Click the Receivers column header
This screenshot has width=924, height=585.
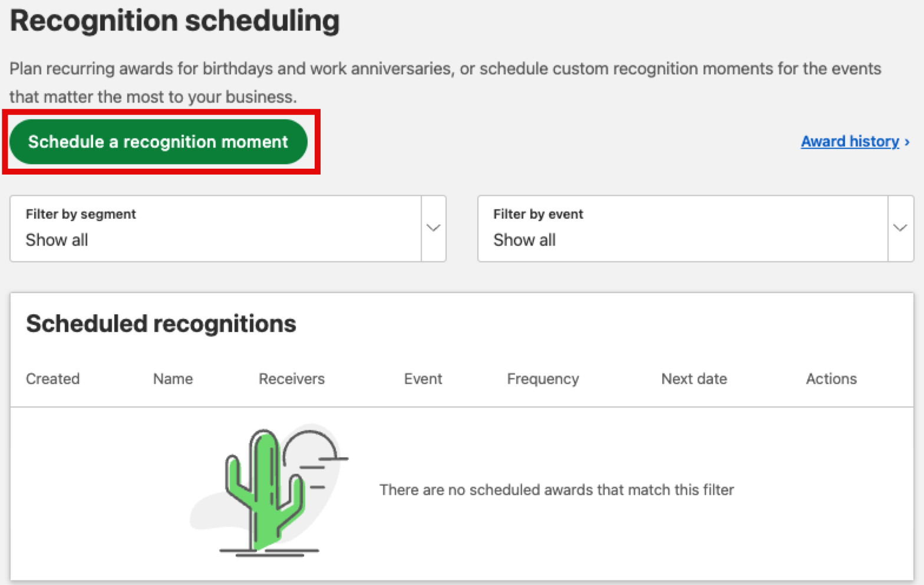(292, 379)
